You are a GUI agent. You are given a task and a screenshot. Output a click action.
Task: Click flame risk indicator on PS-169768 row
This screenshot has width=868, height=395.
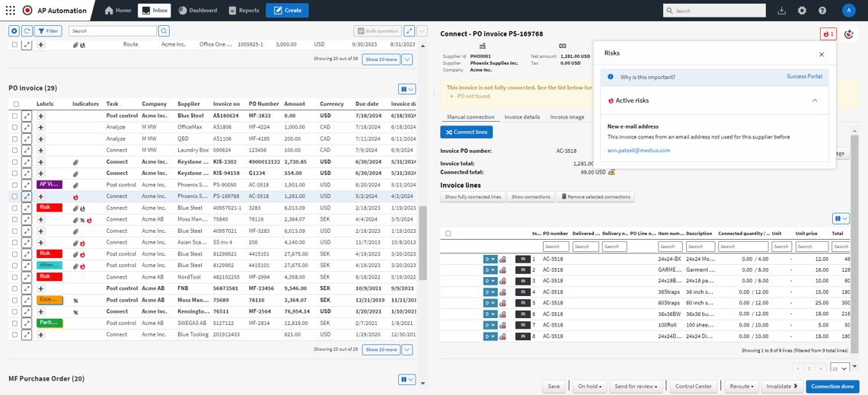76,196
